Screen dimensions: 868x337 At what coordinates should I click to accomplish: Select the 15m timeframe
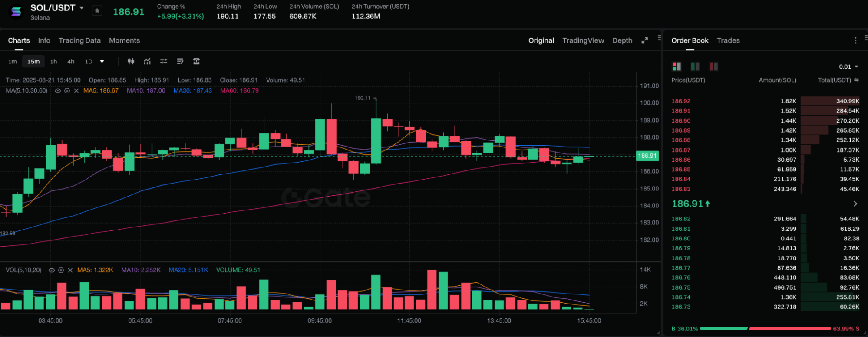(x=33, y=62)
